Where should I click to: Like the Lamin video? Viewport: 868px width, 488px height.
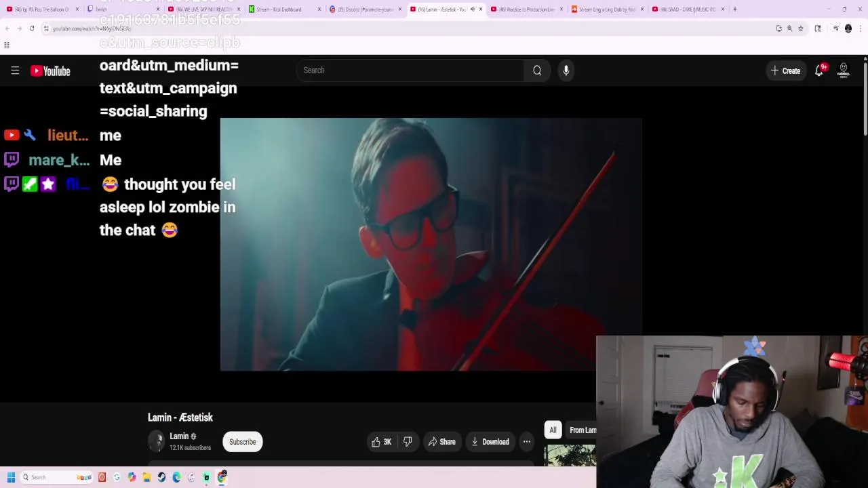(382, 442)
